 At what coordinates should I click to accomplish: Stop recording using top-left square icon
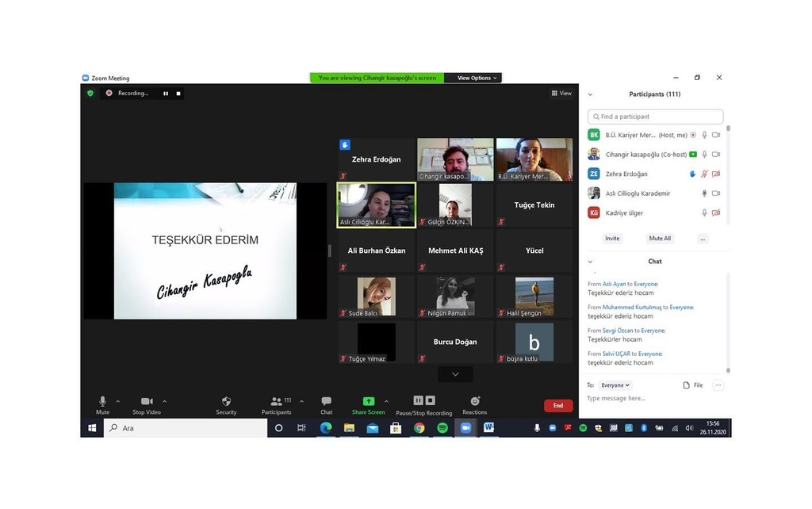point(178,94)
